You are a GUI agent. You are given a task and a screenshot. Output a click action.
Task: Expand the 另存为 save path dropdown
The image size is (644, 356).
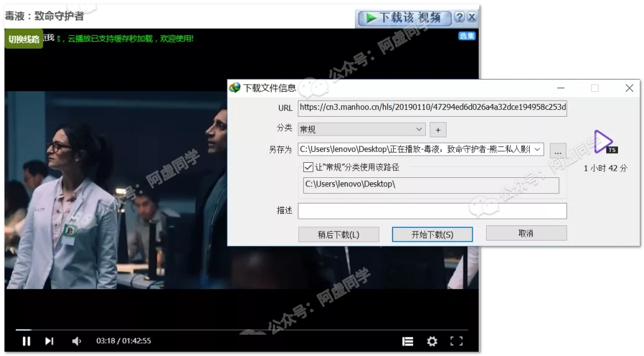537,149
